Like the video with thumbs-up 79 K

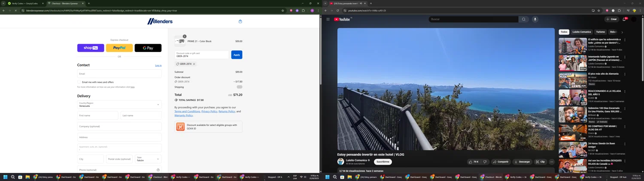click(x=474, y=162)
